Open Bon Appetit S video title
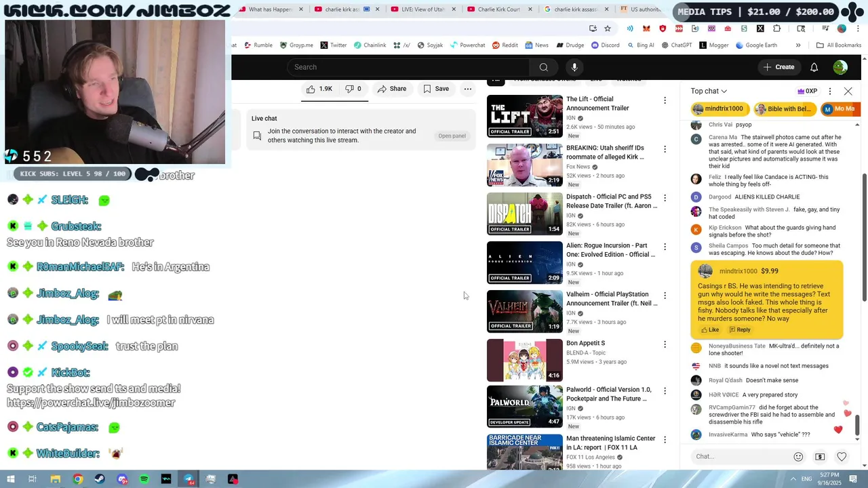Image resolution: width=868 pixels, height=488 pixels. click(x=585, y=344)
